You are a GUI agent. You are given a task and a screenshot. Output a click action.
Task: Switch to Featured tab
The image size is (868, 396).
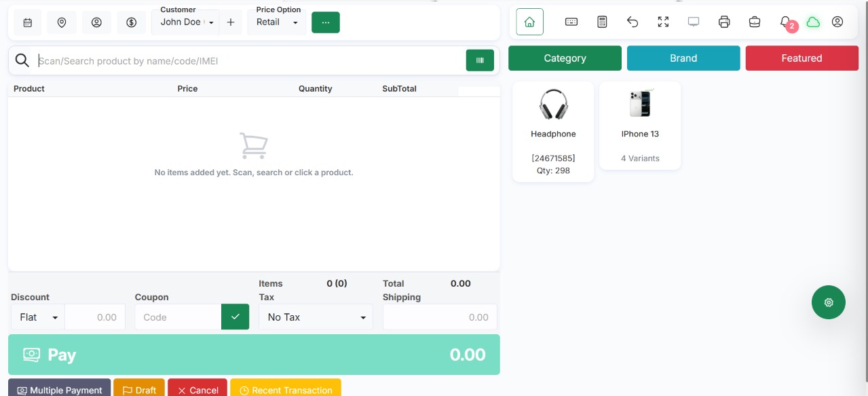coord(801,58)
